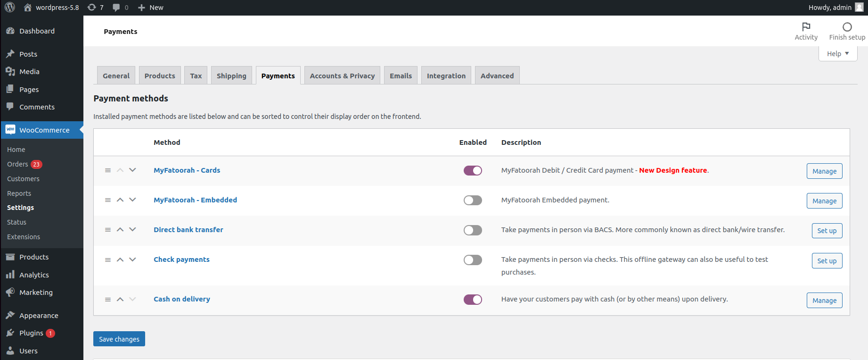Image resolution: width=868 pixels, height=360 pixels.
Task: Move MyFatoorah - Embedded down with arrow
Action: point(132,200)
